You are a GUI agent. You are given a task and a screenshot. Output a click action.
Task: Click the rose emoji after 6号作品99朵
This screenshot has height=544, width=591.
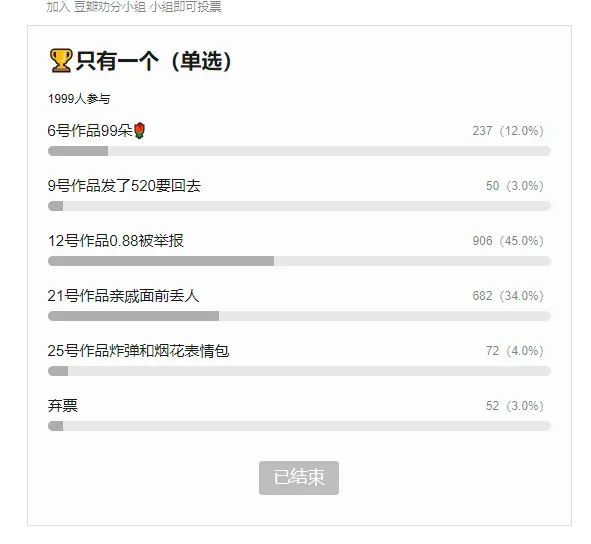point(139,131)
